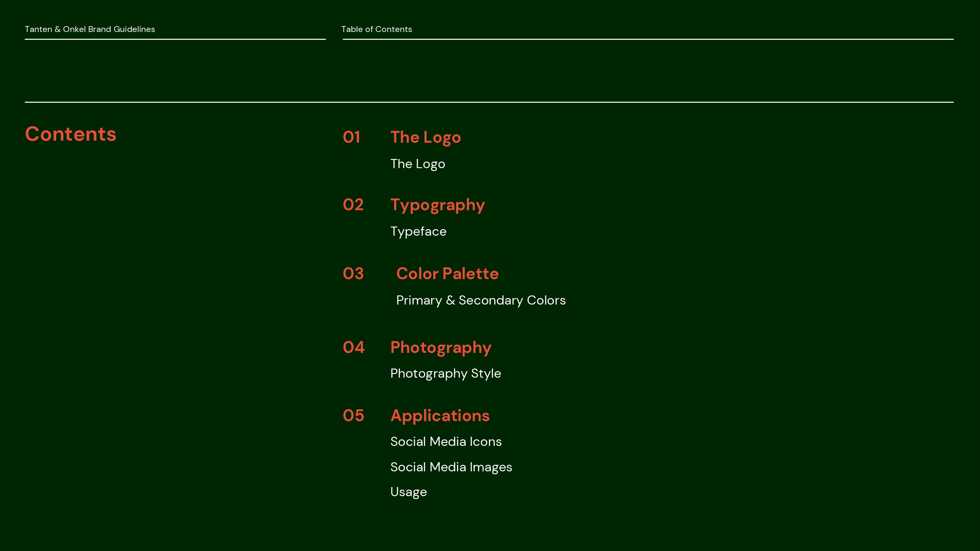Click section number 04
Image resolution: width=980 pixels, height=551 pixels.
(x=353, y=348)
